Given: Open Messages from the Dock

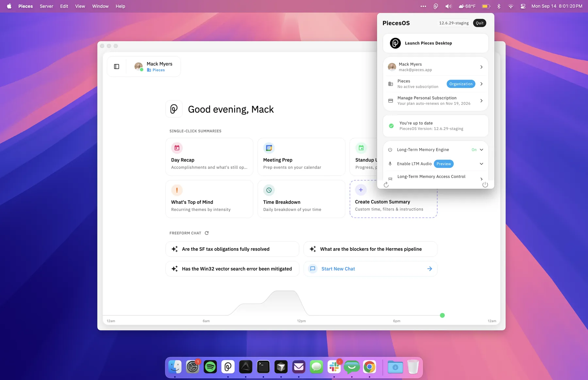Looking at the screenshot, I should coord(317,367).
